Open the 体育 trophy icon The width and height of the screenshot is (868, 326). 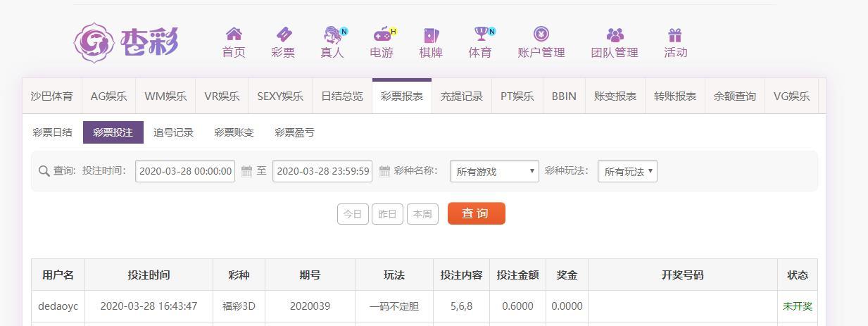(x=481, y=34)
